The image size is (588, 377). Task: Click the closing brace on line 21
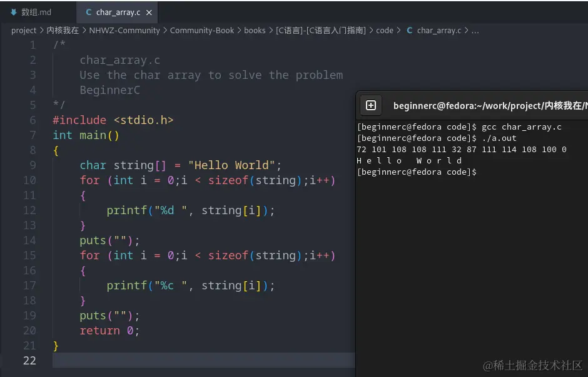(x=56, y=346)
